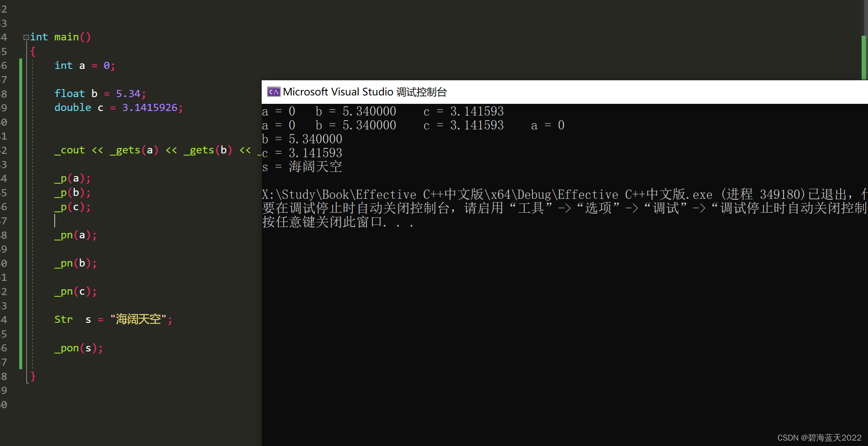This screenshot has width=868, height=446.
Task: Click the double c literal 3.1415926
Action: 151,108
